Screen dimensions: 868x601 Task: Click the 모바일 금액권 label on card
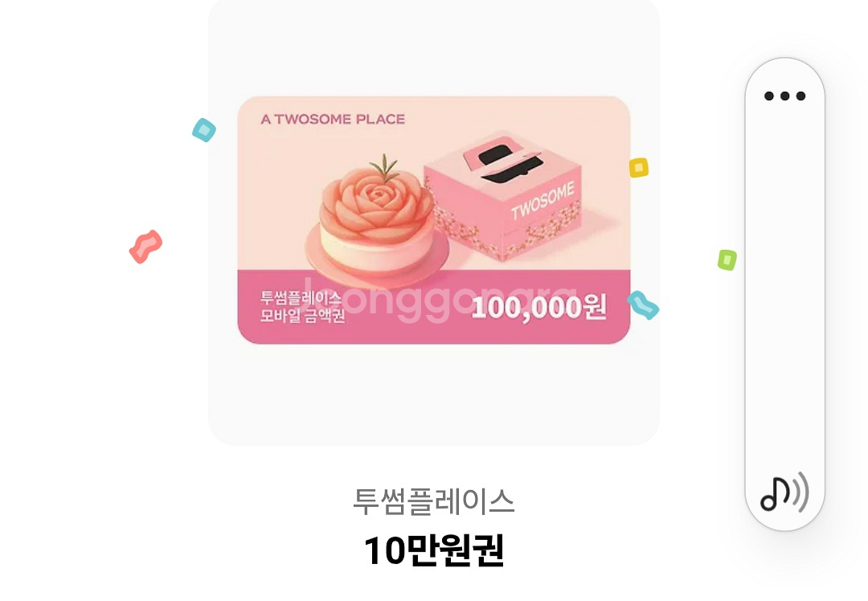point(303,316)
